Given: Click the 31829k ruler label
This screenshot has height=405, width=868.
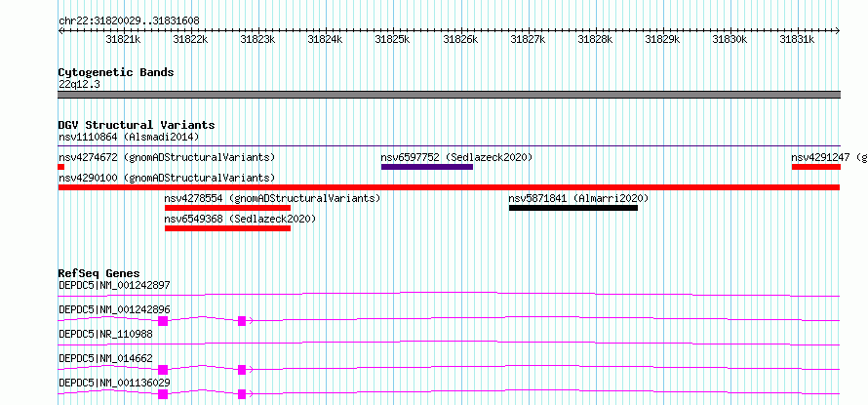Looking at the screenshot, I should (662, 39).
